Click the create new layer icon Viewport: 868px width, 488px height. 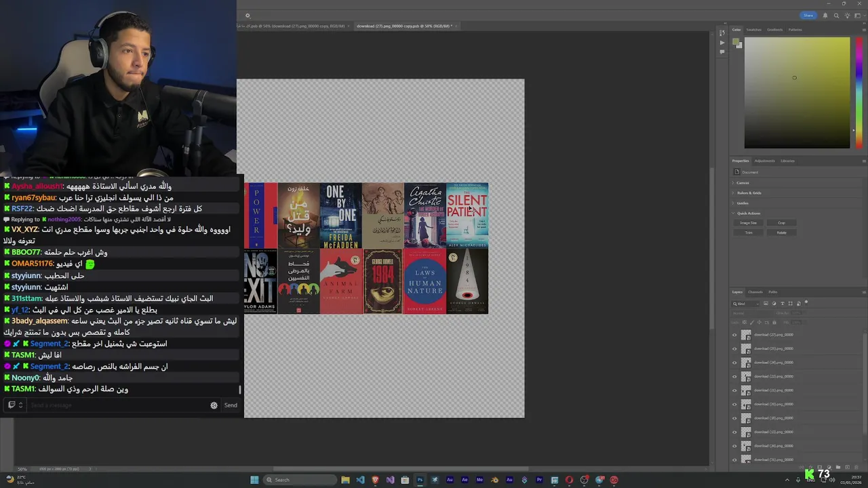click(x=848, y=467)
